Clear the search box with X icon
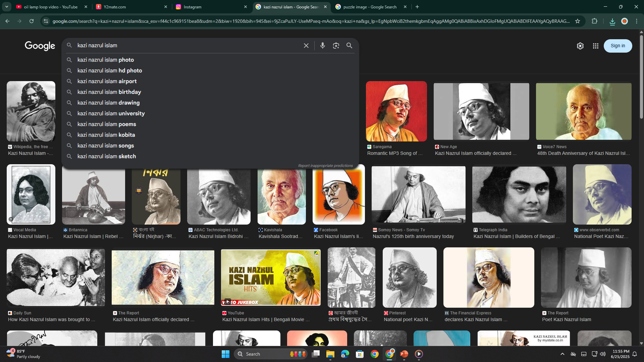 tap(306, 46)
